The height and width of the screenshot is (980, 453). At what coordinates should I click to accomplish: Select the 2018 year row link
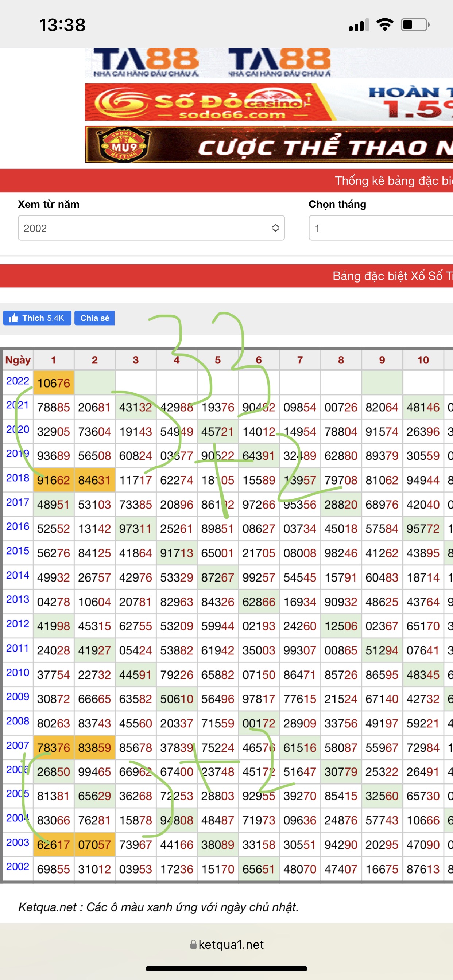click(x=18, y=478)
